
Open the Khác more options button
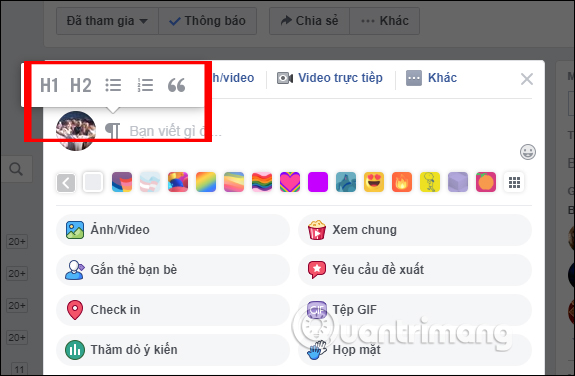(x=384, y=21)
